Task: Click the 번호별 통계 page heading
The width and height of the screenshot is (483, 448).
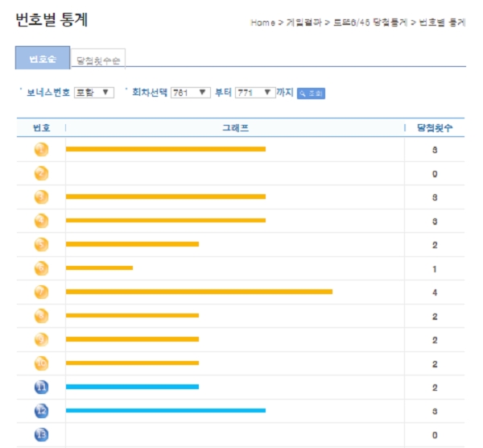Action: (52, 19)
